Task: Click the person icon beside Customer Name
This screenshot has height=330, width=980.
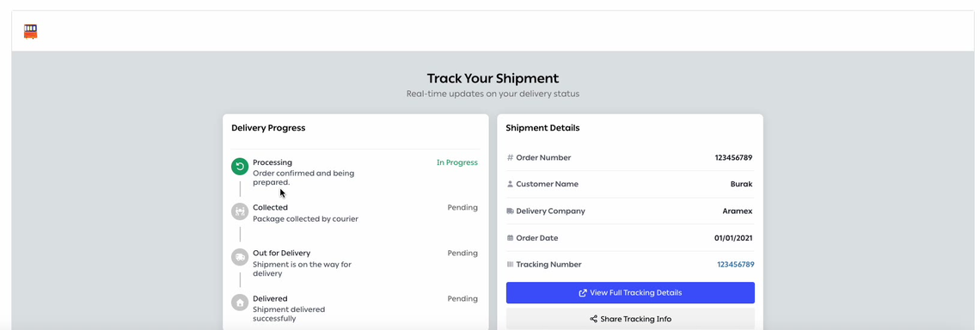Action: click(x=510, y=185)
